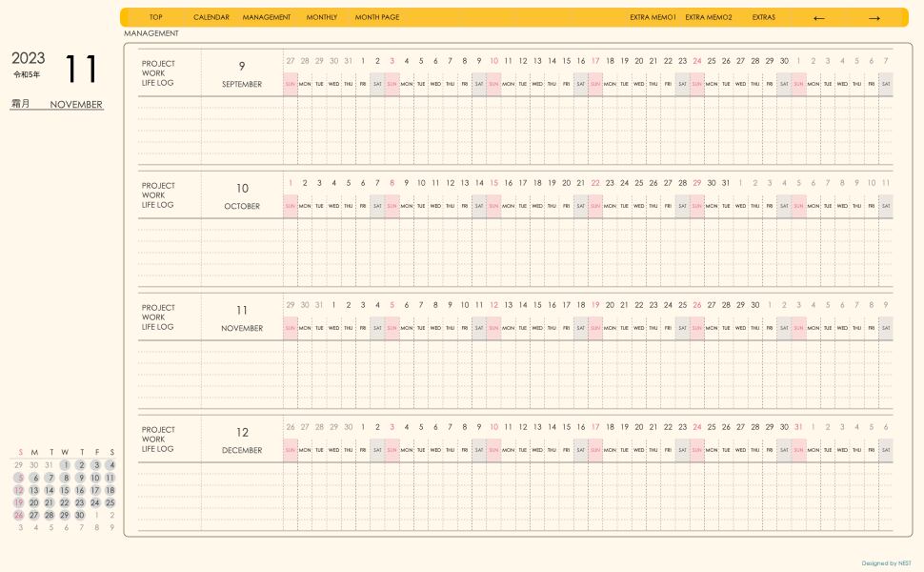Go to previous page with left arrow
Image resolution: width=924 pixels, height=572 pixels.
click(x=818, y=18)
